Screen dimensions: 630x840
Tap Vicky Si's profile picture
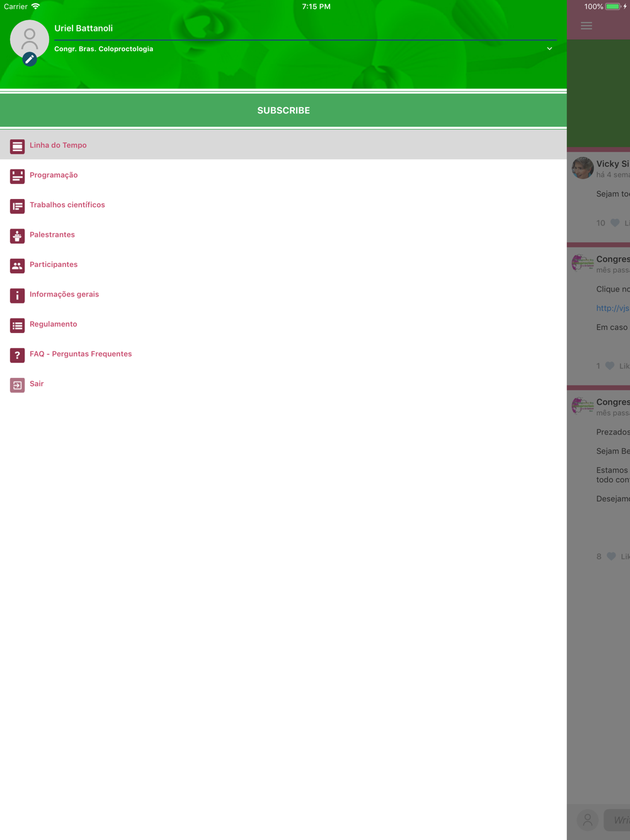[583, 168]
